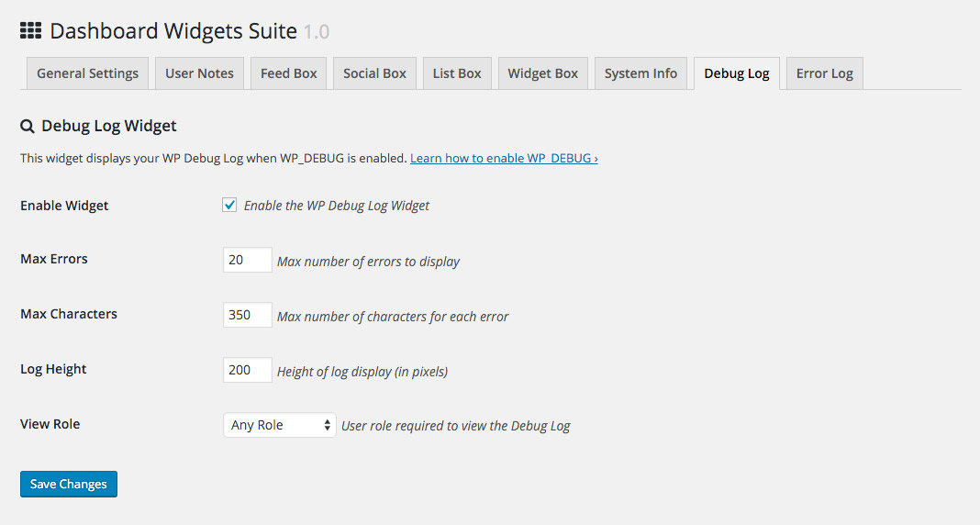Click the magnifier icon beside Debug Log Widget
980x525 pixels.
(27, 127)
